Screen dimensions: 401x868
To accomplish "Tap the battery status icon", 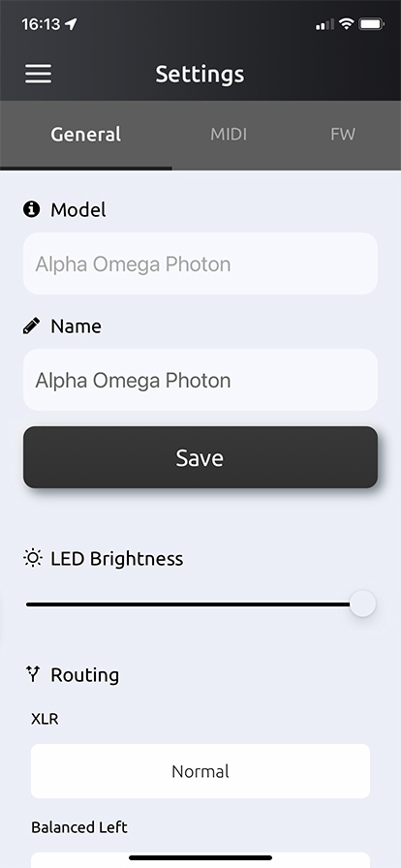I will click(371, 24).
